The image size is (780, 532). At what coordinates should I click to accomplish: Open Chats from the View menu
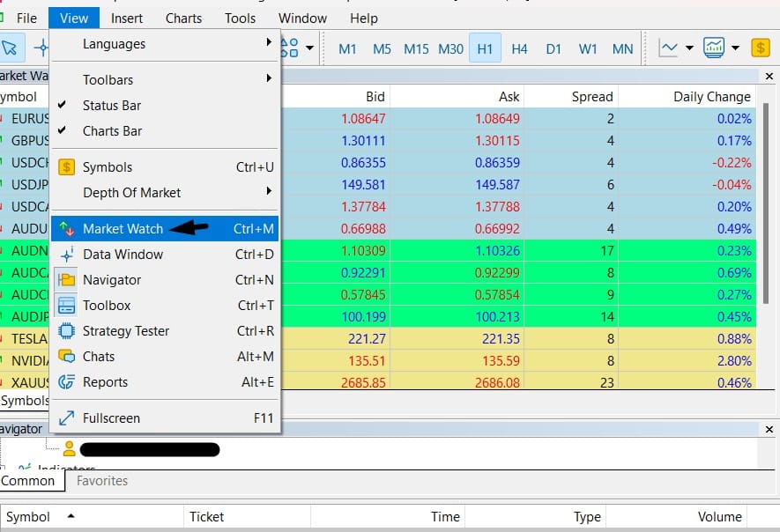pos(165,357)
